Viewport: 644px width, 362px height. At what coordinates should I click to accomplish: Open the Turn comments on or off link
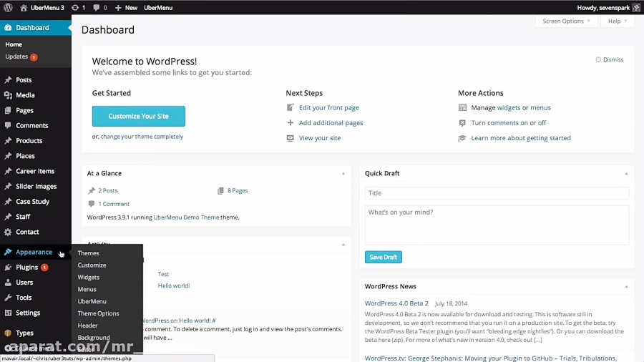tap(509, 123)
